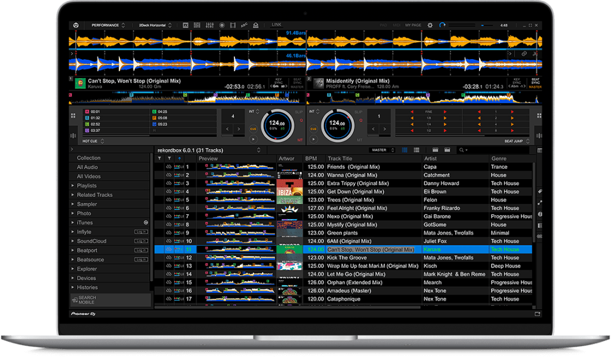Click the first split-window layout icon
The height and width of the screenshot is (364, 611).
point(435,150)
